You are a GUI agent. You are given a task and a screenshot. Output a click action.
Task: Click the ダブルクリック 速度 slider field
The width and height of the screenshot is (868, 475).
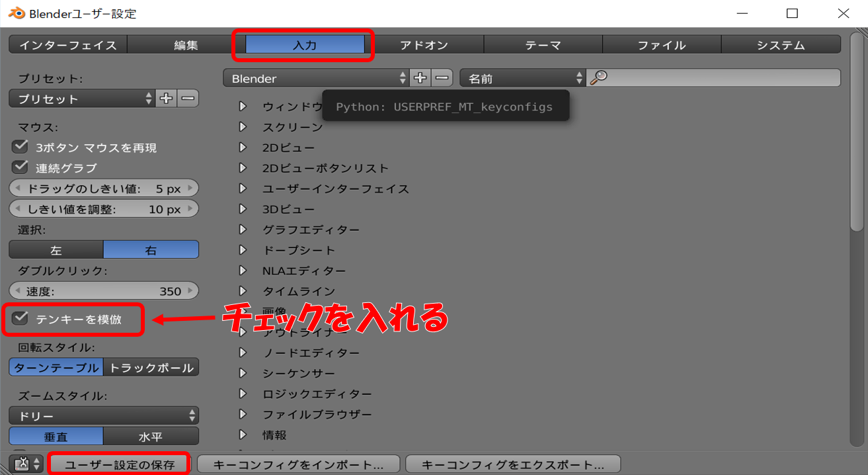(x=104, y=291)
